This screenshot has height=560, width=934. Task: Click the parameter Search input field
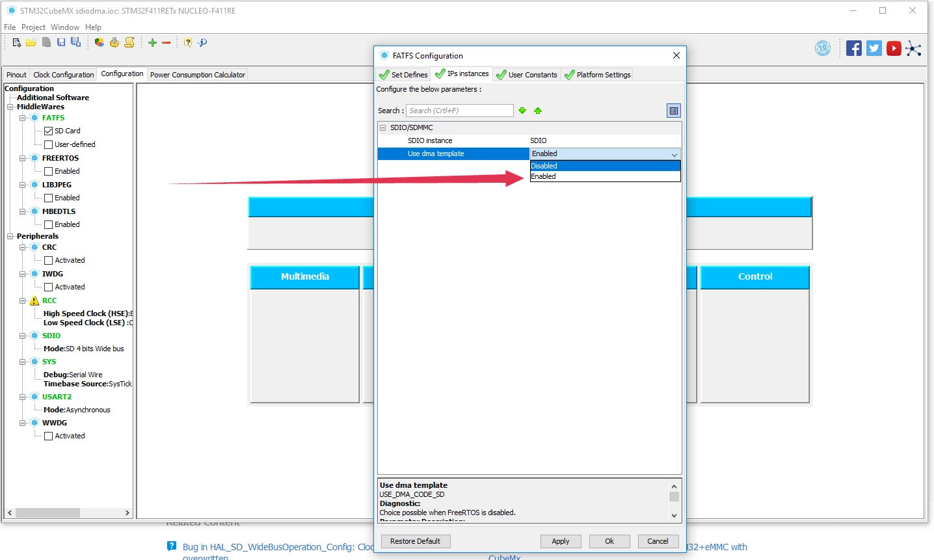tap(460, 111)
